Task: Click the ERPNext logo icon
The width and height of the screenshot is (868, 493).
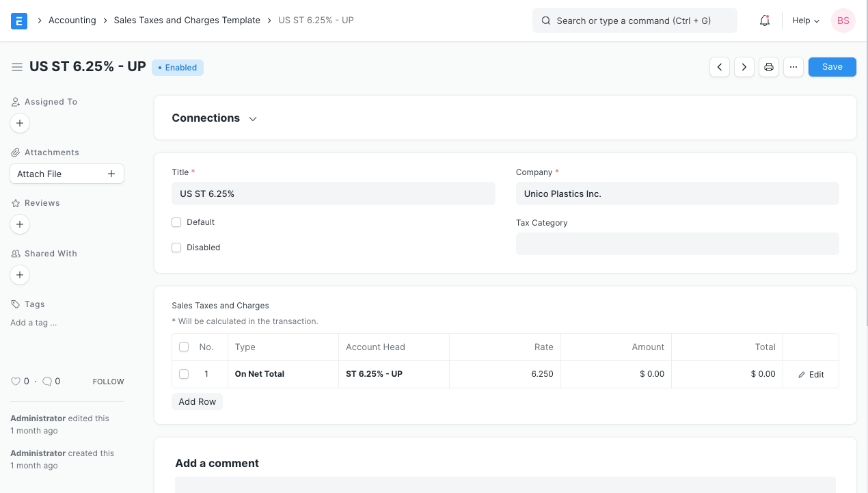Action: (x=18, y=21)
